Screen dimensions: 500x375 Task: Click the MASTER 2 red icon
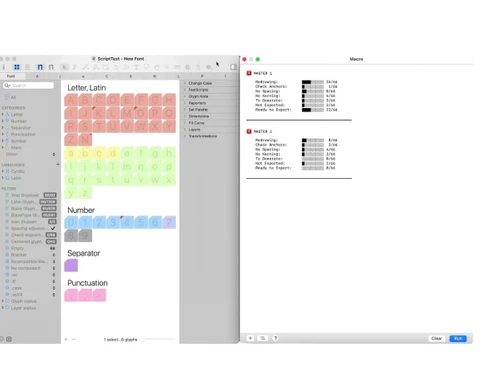tap(249, 131)
